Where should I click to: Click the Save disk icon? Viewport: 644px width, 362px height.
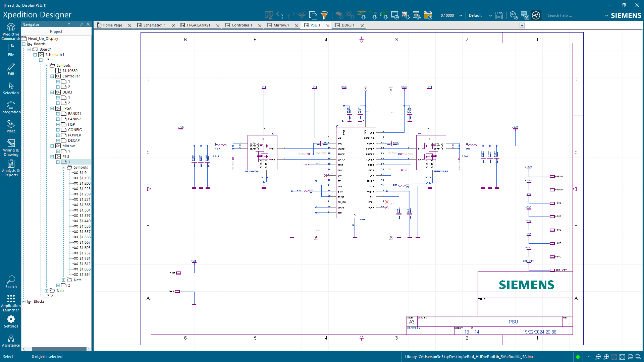(x=499, y=15)
